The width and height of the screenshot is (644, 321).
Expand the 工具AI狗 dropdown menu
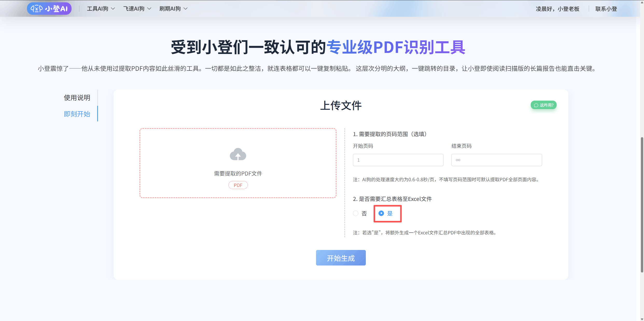pyautogui.click(x=98, y=9)
